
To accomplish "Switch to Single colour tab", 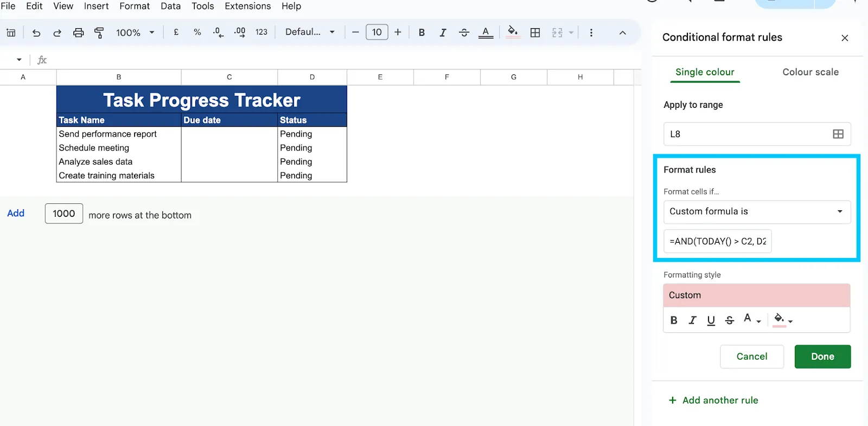I will [705, 72].
